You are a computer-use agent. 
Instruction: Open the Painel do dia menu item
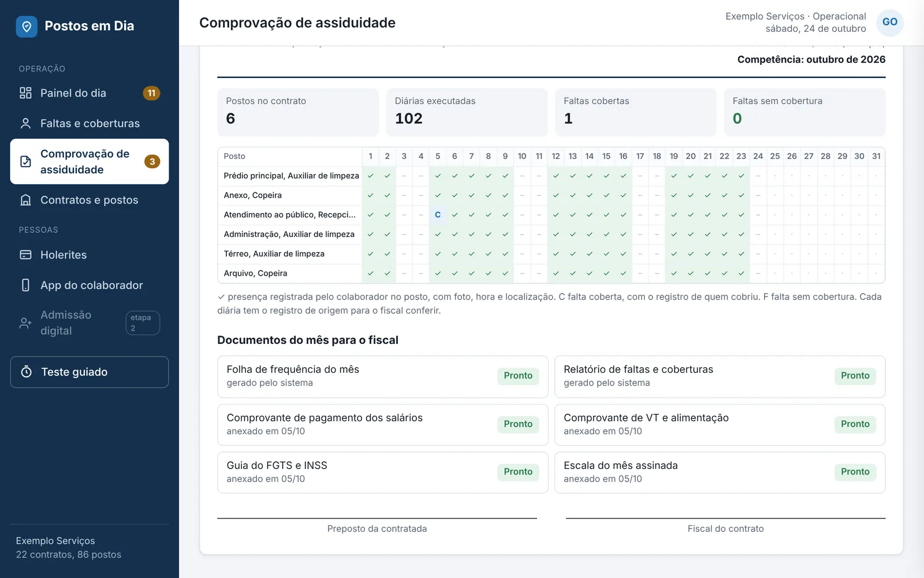pyautogui.click(x=90, y=93)
